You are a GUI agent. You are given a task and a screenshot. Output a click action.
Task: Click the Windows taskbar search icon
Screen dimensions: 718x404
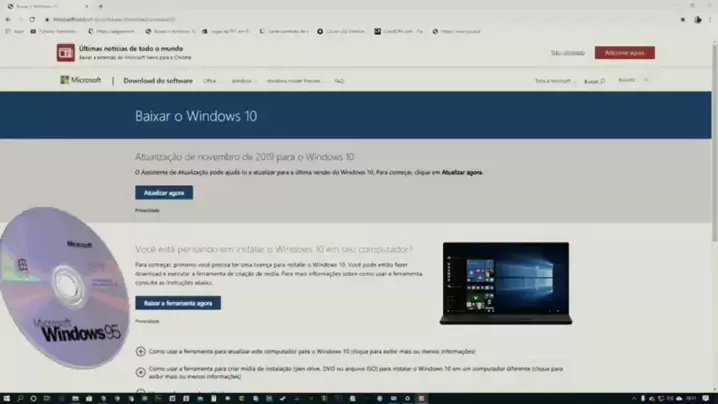pos(20,398)
